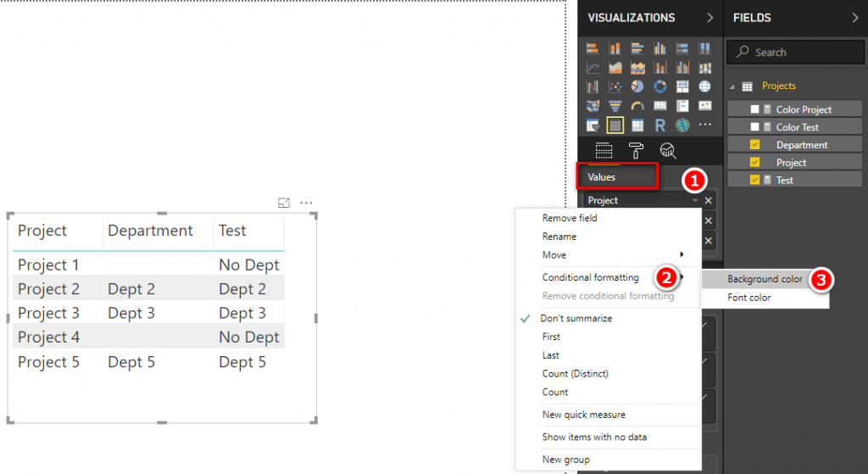Check the Color Project field

pos(754,109)
